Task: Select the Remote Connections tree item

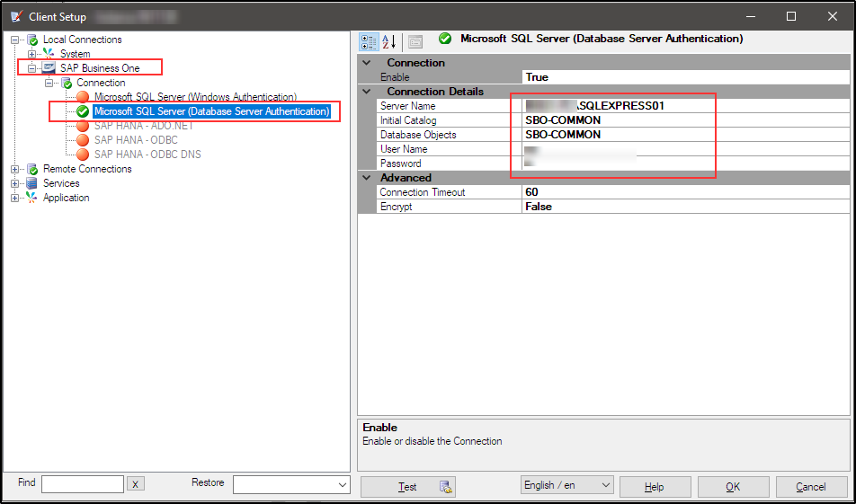Action: tap(87, 169)
